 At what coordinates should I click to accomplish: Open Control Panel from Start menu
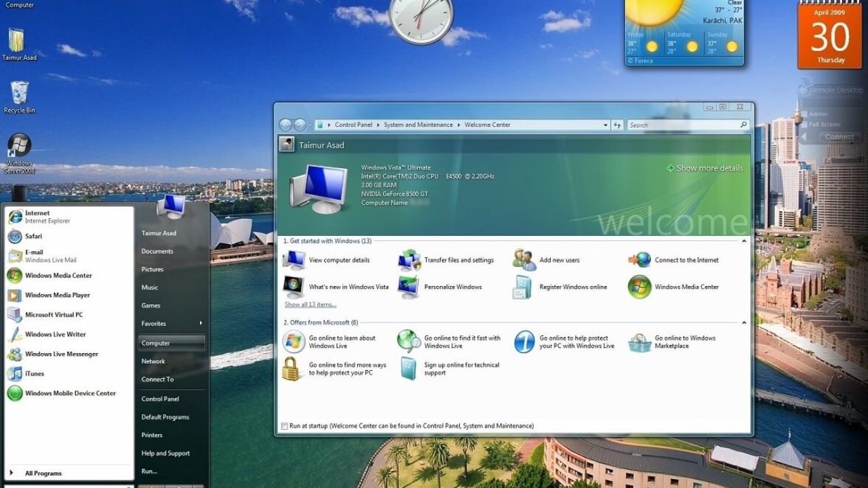[160, 399]
